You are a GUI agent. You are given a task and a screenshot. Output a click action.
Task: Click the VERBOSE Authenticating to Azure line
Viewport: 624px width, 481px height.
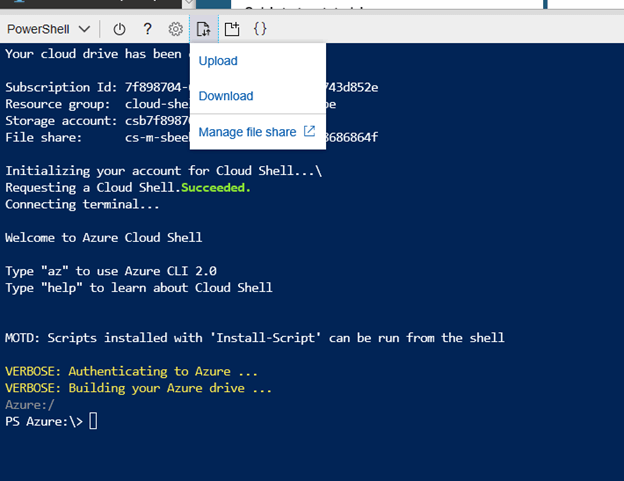tap(131, 371)
